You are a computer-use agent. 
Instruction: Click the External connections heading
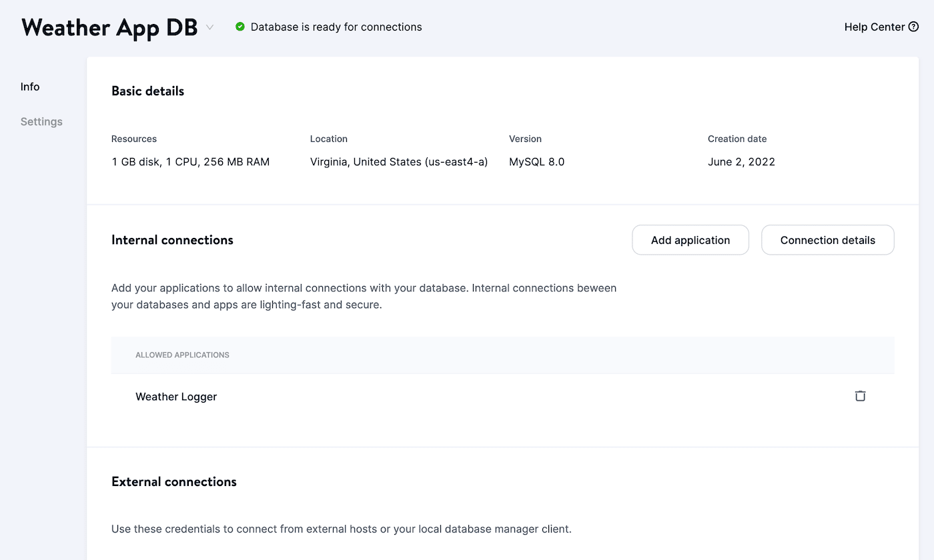(174, 482)
